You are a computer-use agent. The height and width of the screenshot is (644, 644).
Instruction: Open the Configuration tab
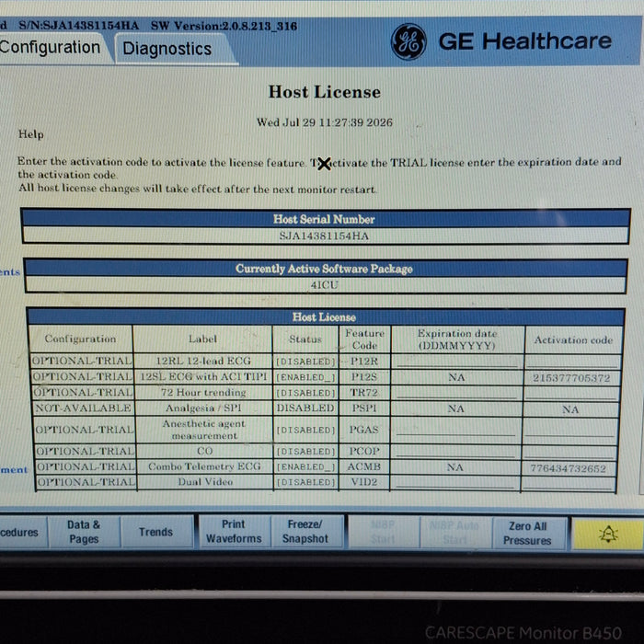click(52, 48)
